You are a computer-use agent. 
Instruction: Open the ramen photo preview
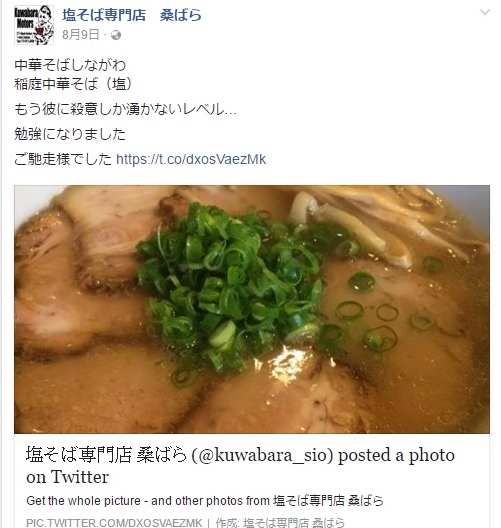point(252,309)
